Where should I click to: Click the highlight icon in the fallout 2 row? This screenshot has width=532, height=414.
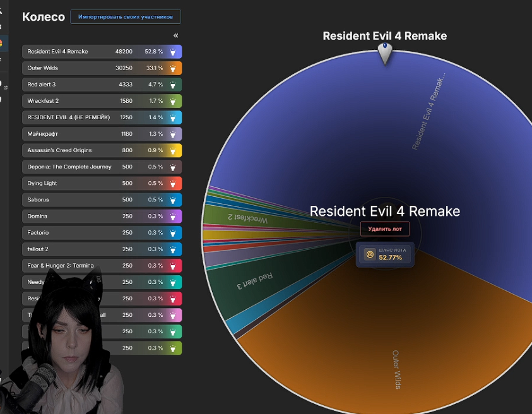pyautogui.click(x=173, y=249)
